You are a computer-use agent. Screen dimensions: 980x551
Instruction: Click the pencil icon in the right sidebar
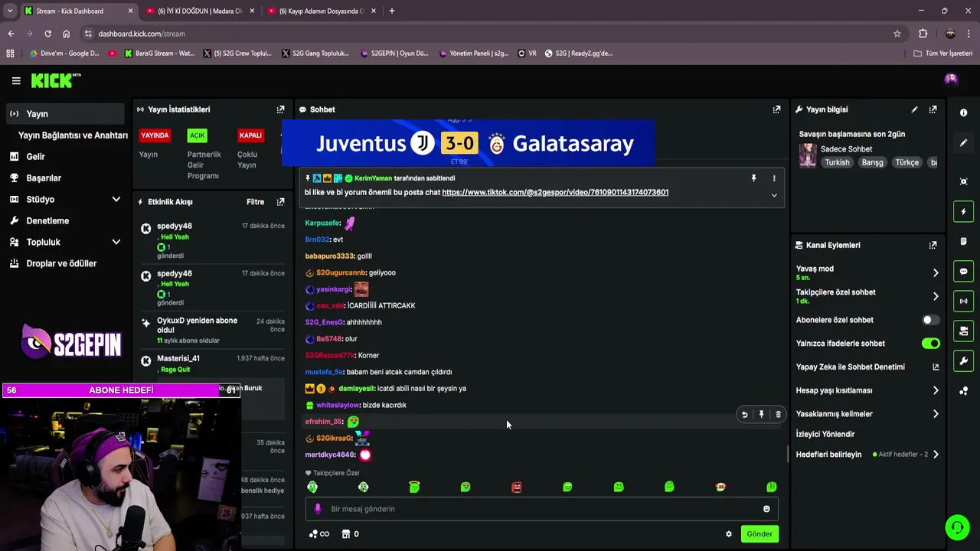[963, 143]
